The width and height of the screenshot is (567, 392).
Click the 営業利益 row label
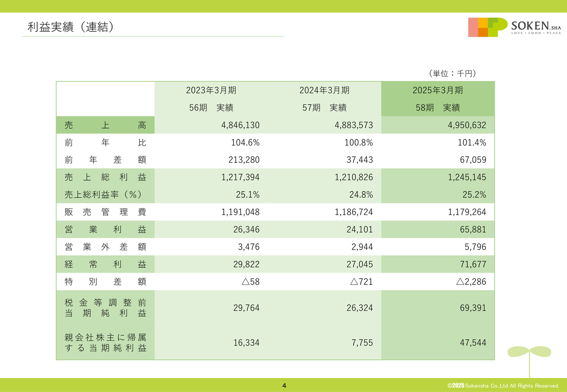click(x=104, y=229)
